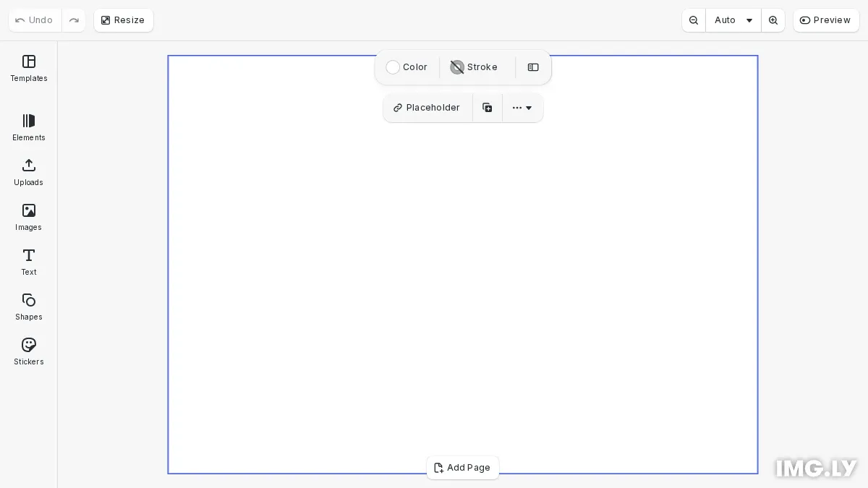Image resolution: width=868 pixels, height=488 pixels.
Task: Open the Shapes panel
Action: [x=29, y=307]
